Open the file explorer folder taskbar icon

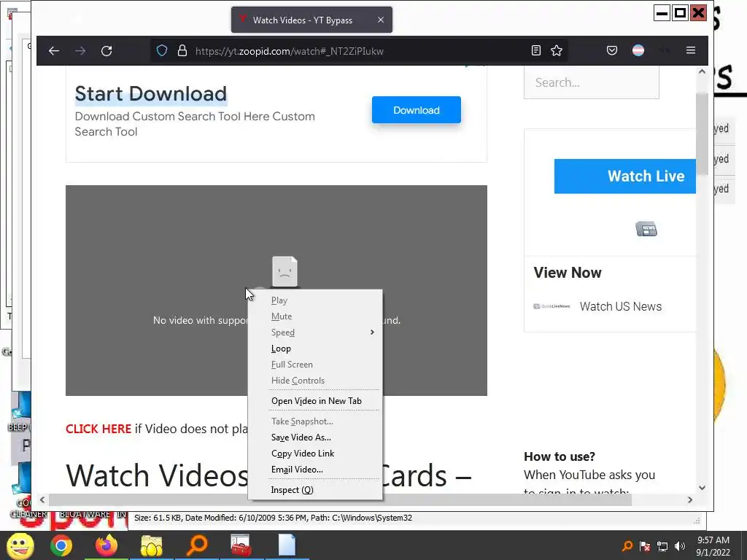pyautogui.click(x=152, y=545)
